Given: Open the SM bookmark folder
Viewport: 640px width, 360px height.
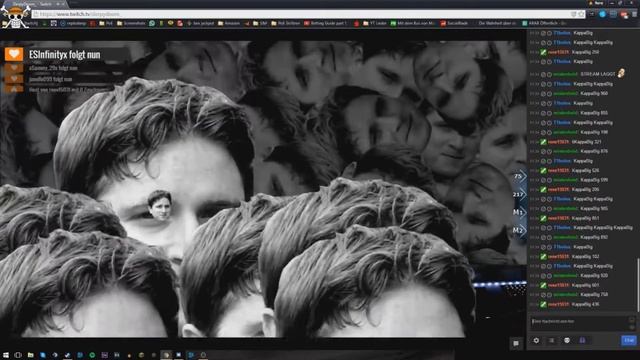Looking at the screenshot, I should coord(260,24).
